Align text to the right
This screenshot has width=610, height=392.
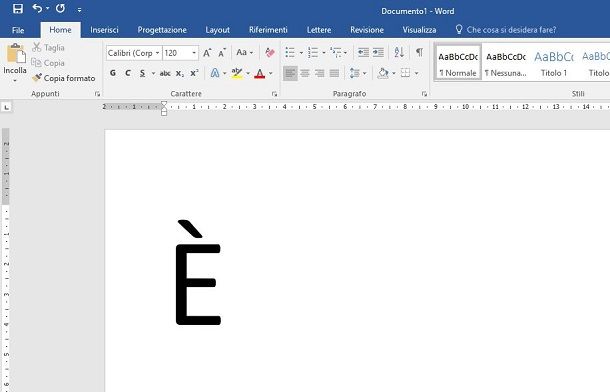point(320,73)
